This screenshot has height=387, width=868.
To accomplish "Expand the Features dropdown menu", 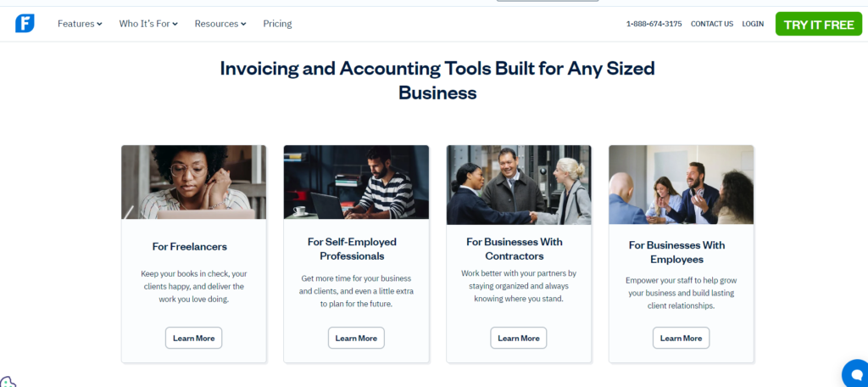I will 80,24.
